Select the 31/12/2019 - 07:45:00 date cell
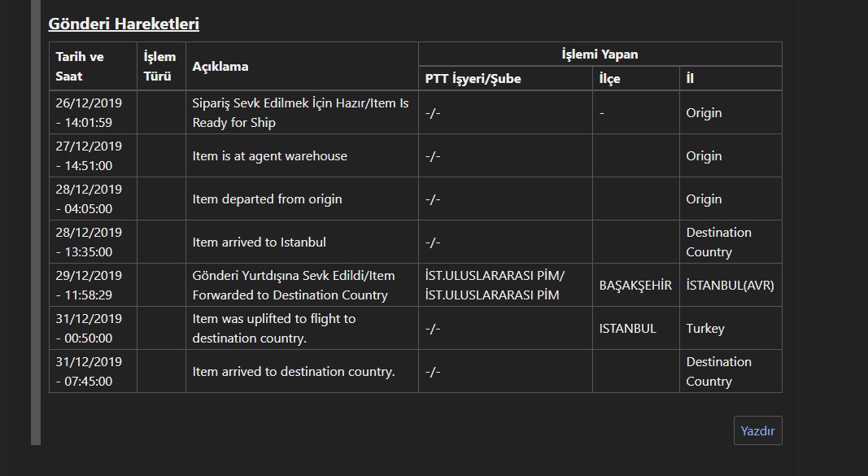This screenshot has height=476, width=868. 93,371
